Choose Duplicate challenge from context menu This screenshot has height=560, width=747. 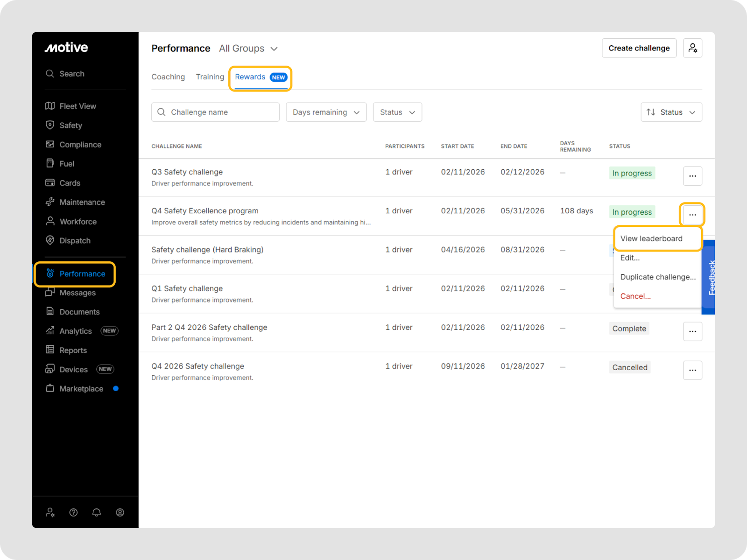click(x=657, y=277)
